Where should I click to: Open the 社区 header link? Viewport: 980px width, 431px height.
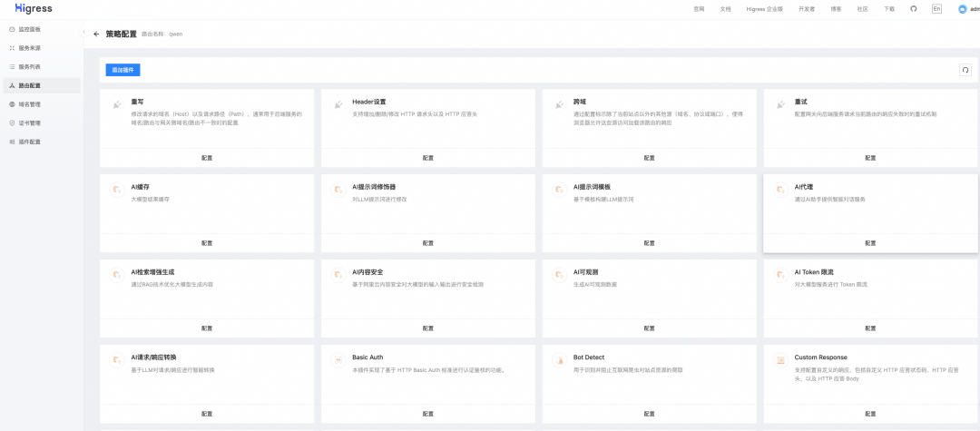pos(863,9)
